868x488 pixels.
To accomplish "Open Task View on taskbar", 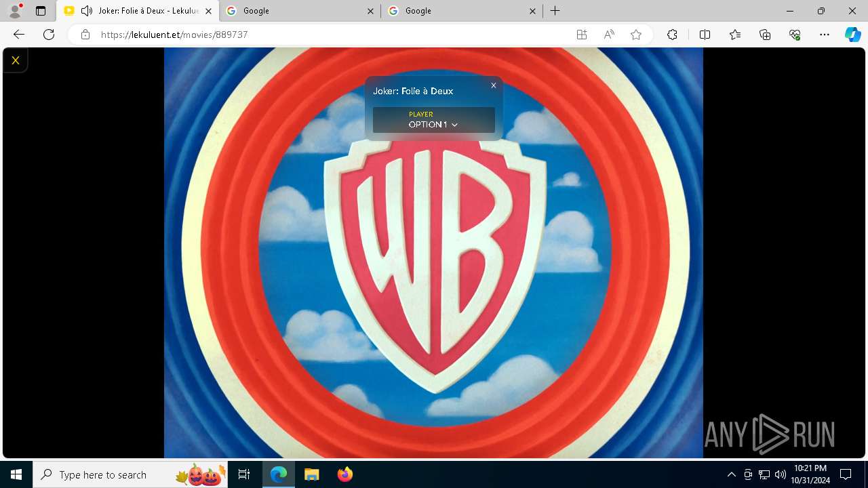I will click(244, 474).
